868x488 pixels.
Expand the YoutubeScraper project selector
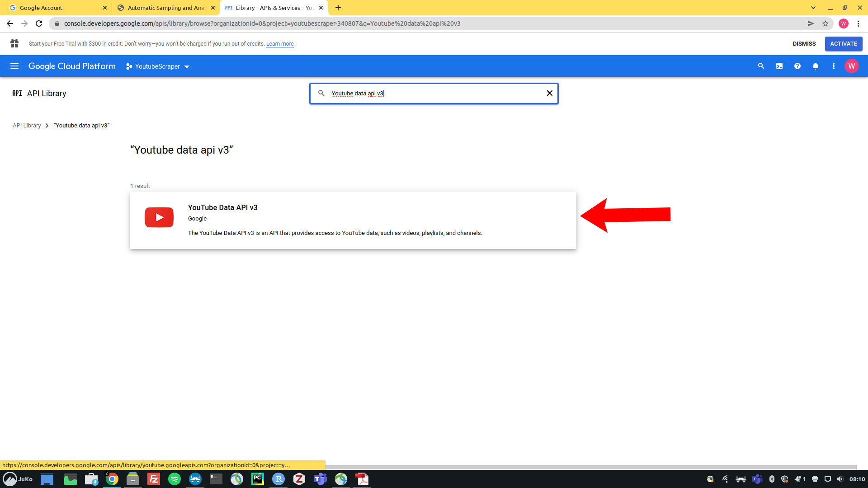(x=157, y=66)
